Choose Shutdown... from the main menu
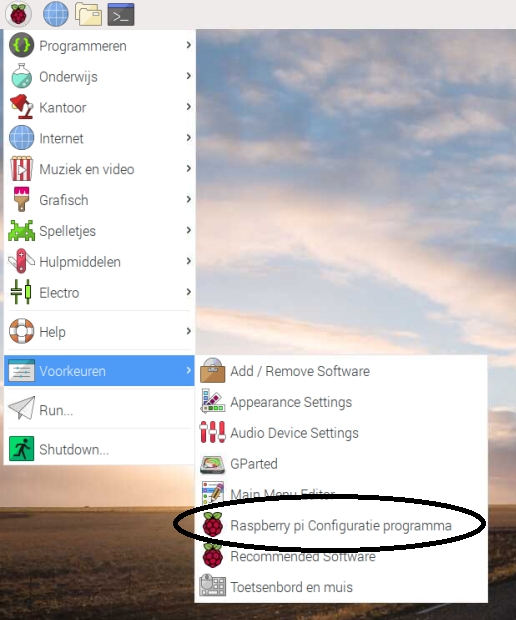Viewport: 516px width, 620px height. pos(99,449)
